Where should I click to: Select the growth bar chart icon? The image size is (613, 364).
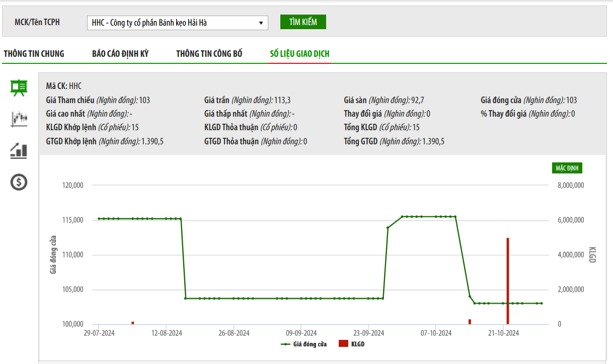(x=19, y=150)
